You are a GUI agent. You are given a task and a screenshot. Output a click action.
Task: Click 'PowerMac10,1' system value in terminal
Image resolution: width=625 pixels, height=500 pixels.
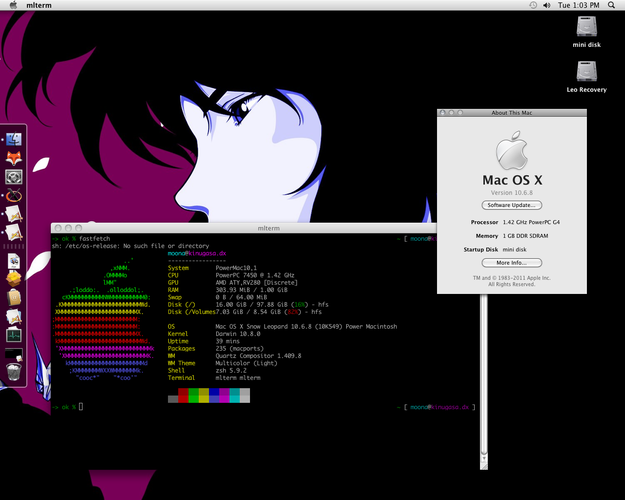tap(236, 268)
